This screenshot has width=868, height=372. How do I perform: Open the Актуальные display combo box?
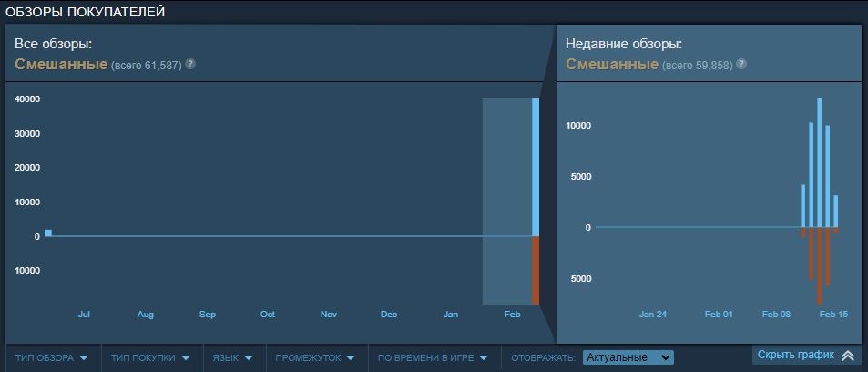(628, 357)
